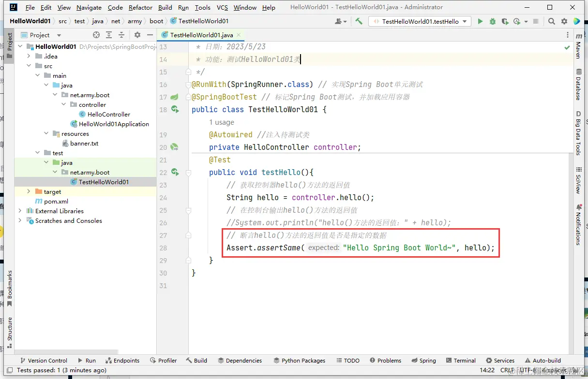Screen dimensions: 588x379
Task: Open the SciView tool window
Action: pyautogui.click(x=579, y=180)
